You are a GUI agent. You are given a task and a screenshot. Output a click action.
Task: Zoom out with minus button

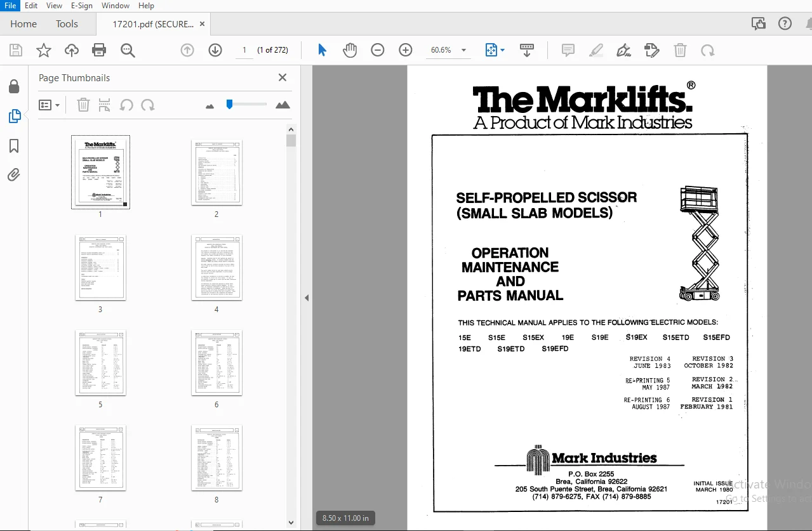click(x=378, y=50)
